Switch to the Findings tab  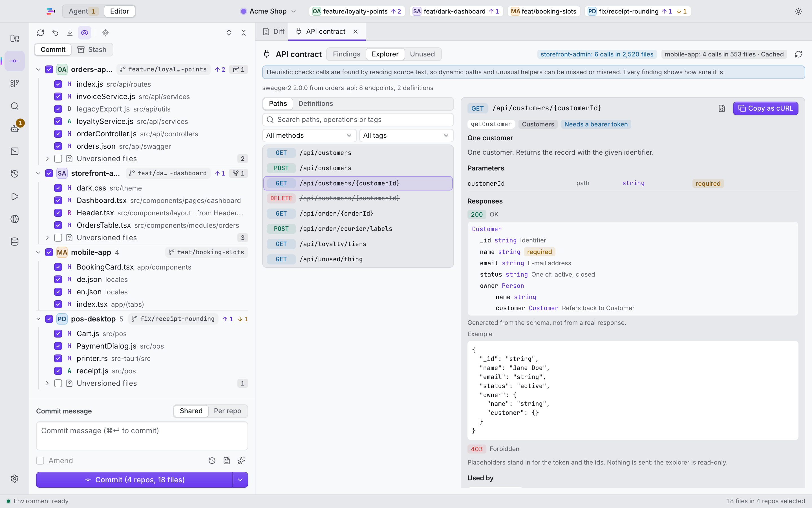coord(346,54)
